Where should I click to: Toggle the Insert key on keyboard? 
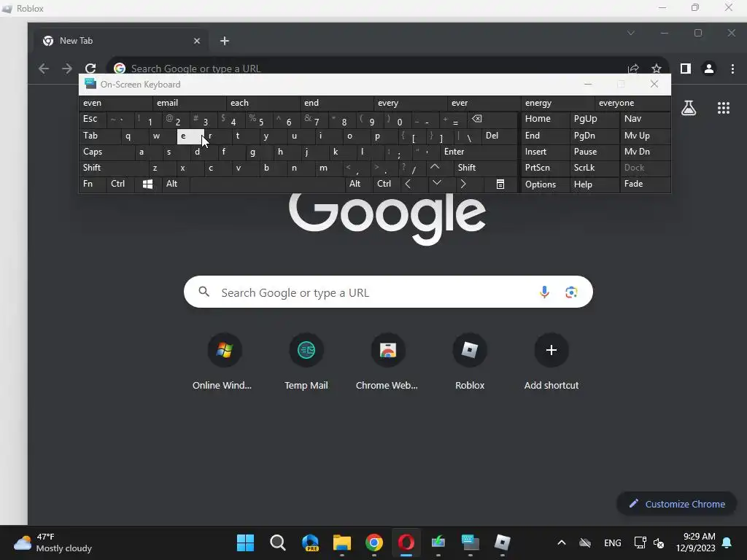coord(545,152)
